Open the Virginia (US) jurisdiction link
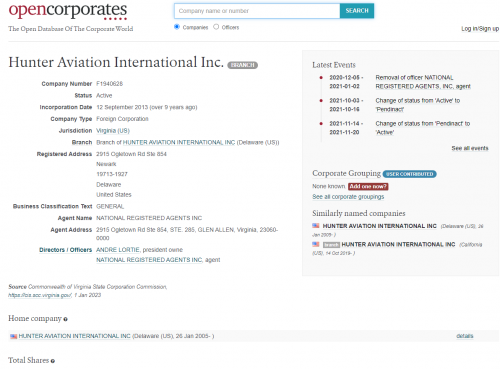Screen dimensions: 500x369 113,131
